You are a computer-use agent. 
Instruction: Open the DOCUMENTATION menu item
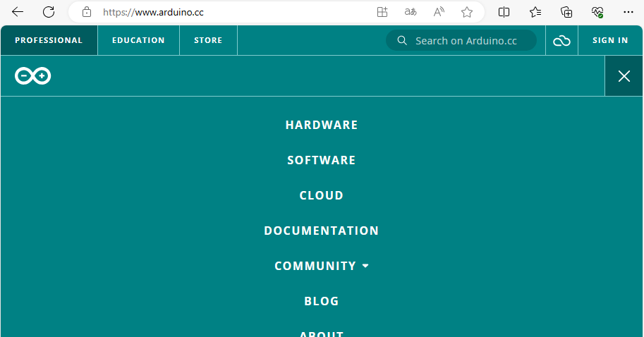[x=322, y=231]
